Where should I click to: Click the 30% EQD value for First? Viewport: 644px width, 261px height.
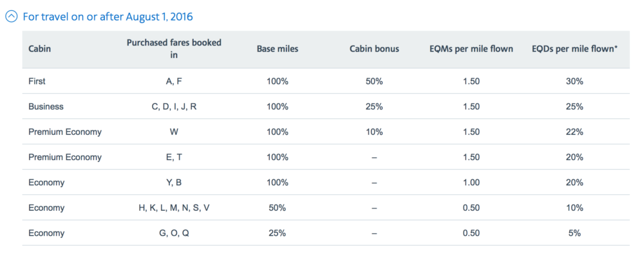coord(574,82)
